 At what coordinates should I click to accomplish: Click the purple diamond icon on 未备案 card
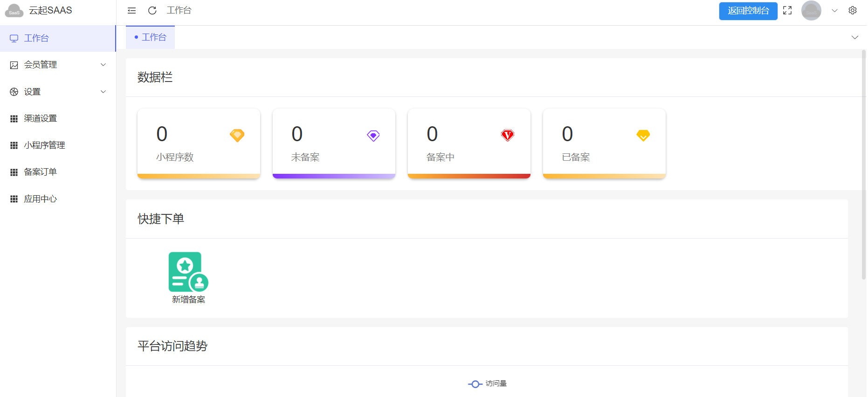pyautogui.click(x=373, y=136)
